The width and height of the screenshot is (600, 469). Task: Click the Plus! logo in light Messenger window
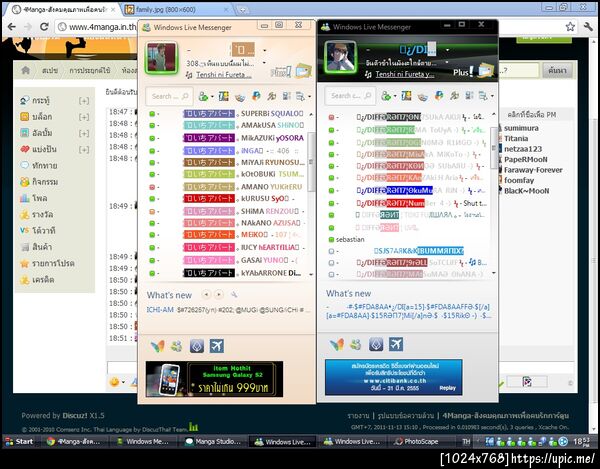point(280,72)
